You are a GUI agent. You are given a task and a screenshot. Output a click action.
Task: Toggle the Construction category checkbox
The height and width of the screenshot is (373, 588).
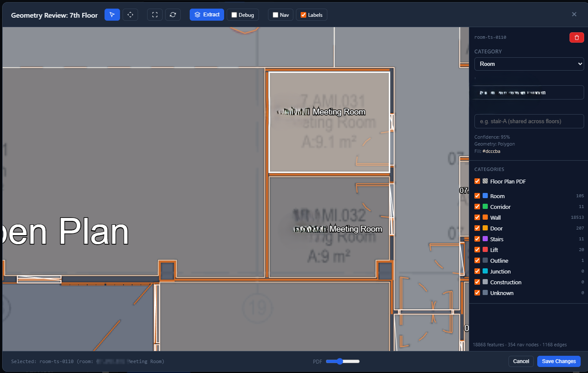477,282
